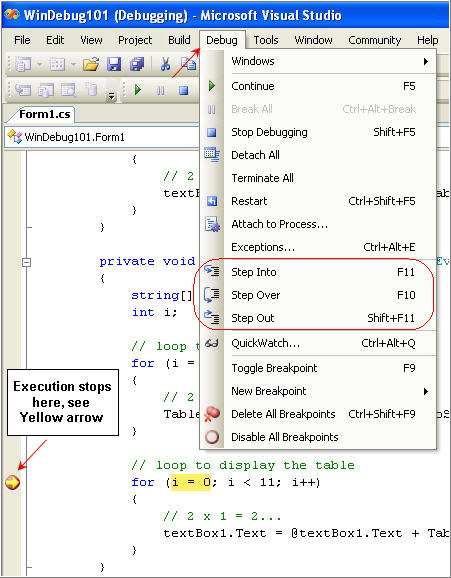Click the 'textBox1.Text = @textBox1.Text' line at bottom

pos(306,533)
